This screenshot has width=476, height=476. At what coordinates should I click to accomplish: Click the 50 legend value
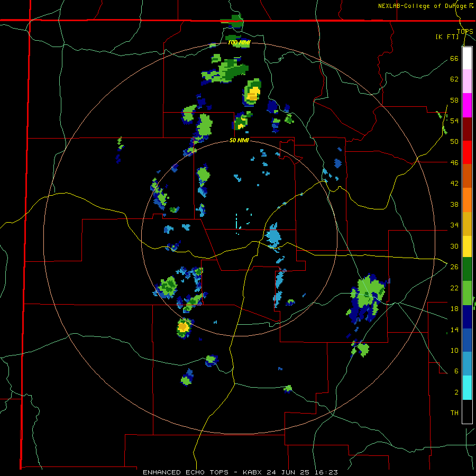[x=454, y=142]
